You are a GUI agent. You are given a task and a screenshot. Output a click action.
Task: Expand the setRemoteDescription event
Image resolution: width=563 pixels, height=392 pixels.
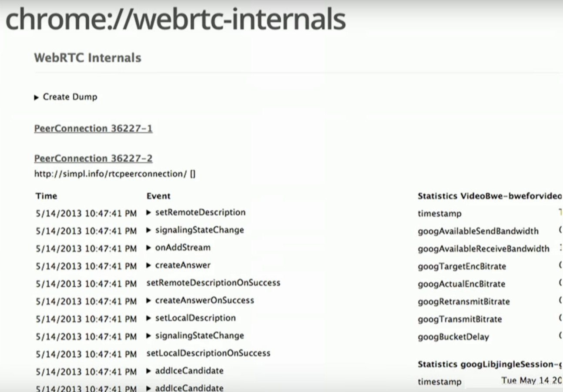tap(196, 213)
